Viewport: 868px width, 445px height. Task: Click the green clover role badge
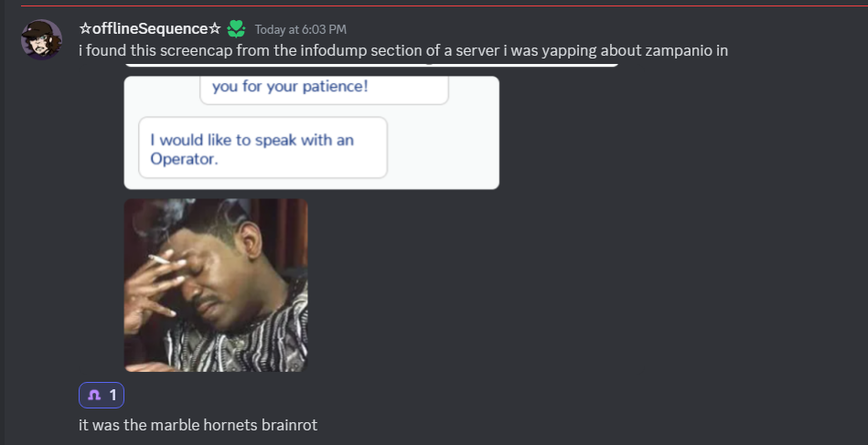(x=236, y=28)
